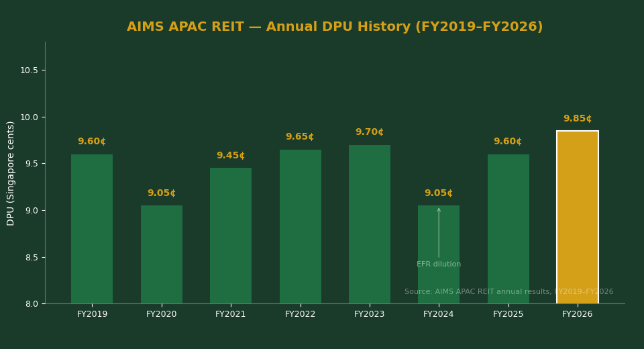This screenshot has width=644, height=349.
Task: Click the FY2020 x-axis label
Action: (x=162, y=315)
